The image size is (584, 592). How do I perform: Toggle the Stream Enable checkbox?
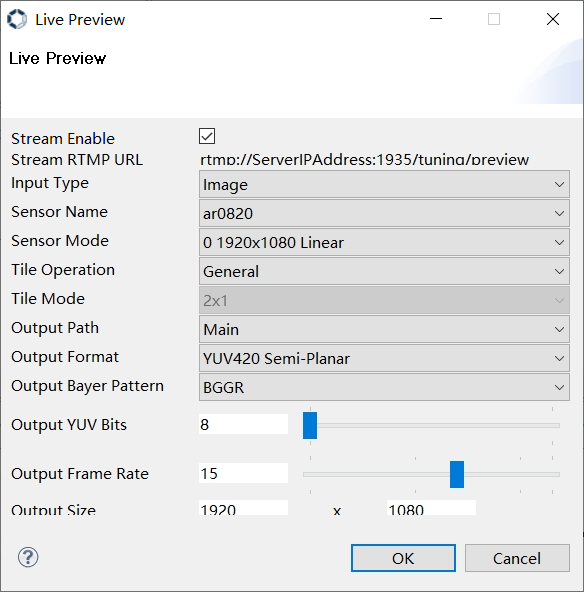207,136
